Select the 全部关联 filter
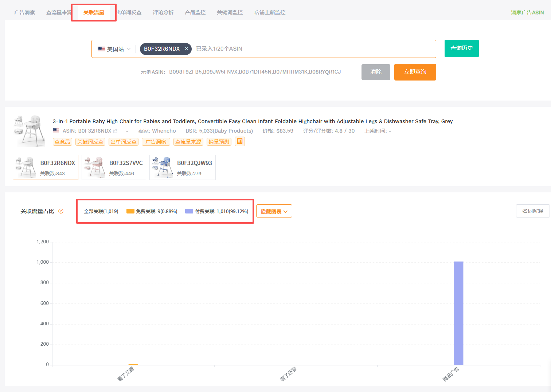The image size is (551, 392). tap(101, 211)
